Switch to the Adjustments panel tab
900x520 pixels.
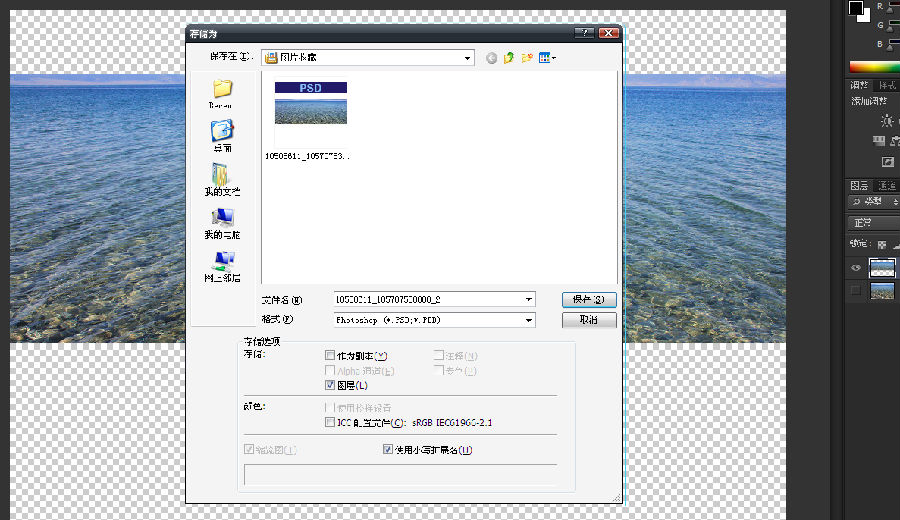(859, 86)
